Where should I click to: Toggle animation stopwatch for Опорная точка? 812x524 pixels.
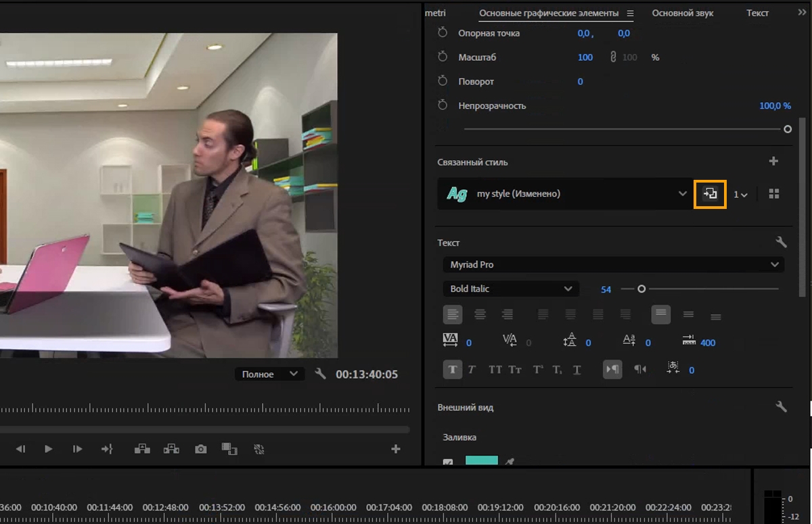pyautogui.click(x=443, y=32)
